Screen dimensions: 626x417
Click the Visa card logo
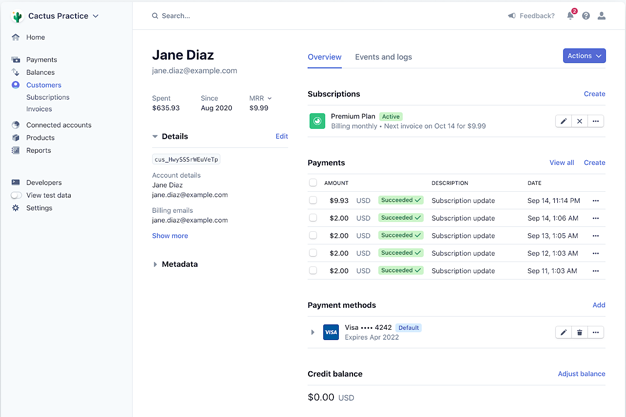tap(331, 332)
